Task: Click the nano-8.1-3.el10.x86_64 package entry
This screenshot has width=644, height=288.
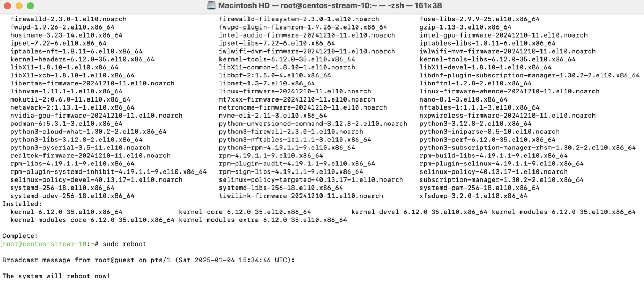Action: pyautogui.click(x=464, y=99)
